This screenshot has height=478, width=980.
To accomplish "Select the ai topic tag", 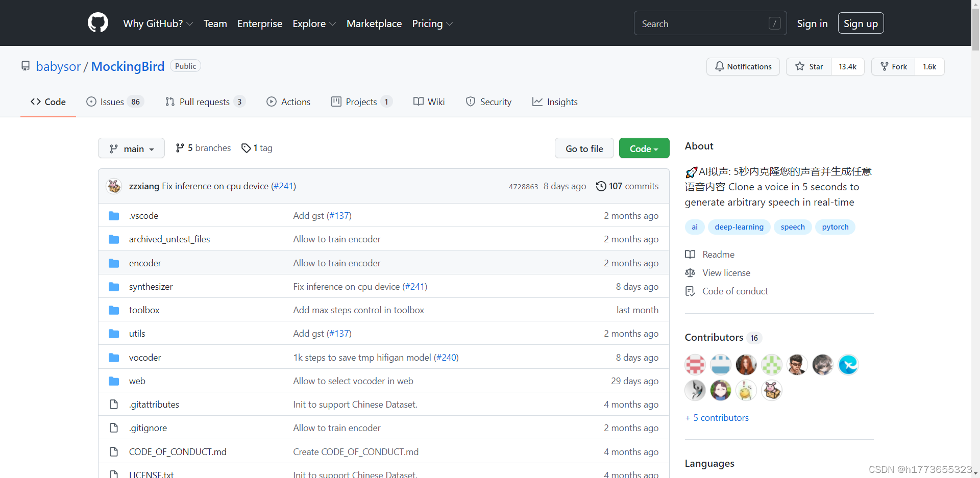I will 695,227.
